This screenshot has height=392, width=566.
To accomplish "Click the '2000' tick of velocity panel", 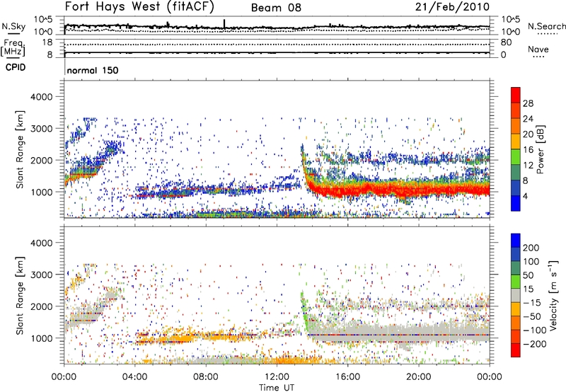I will [41, 306].
